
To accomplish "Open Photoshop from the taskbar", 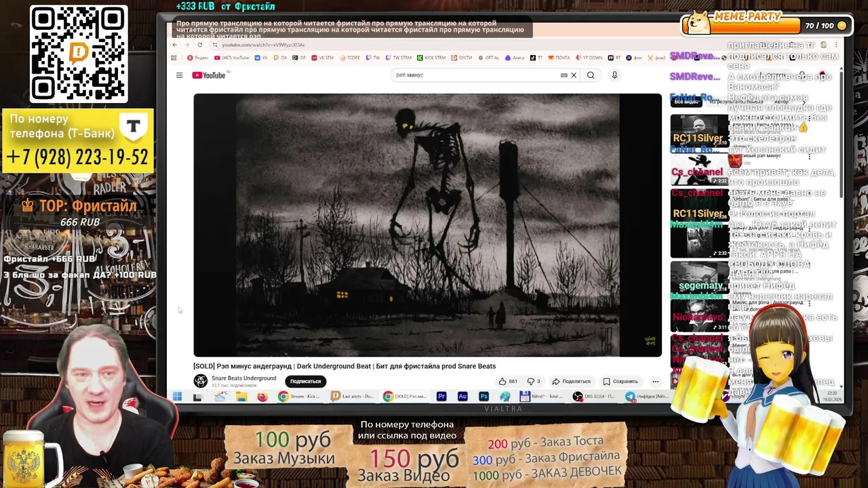I will 484,396.
